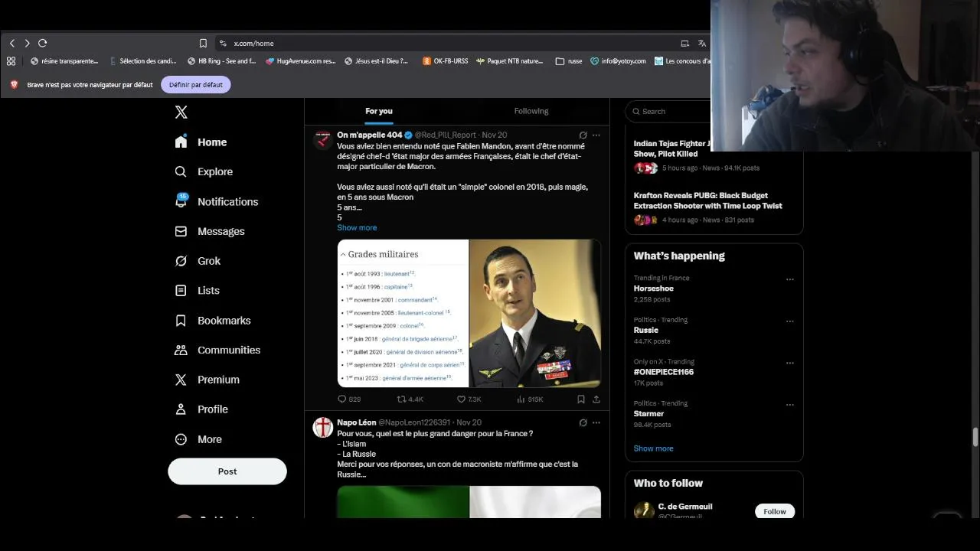980x551 pixels.
Task: Open the Home section in the sidebar
Action: 201,142
